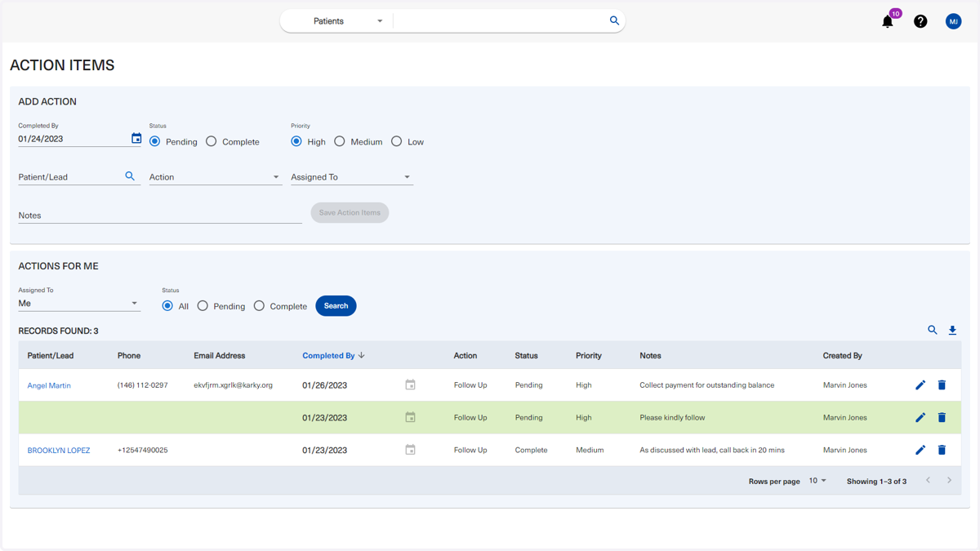Open calendar icon in BROOKLYN LOPEZ row
This screenshot has height=551, width=980.
(411, 450)
